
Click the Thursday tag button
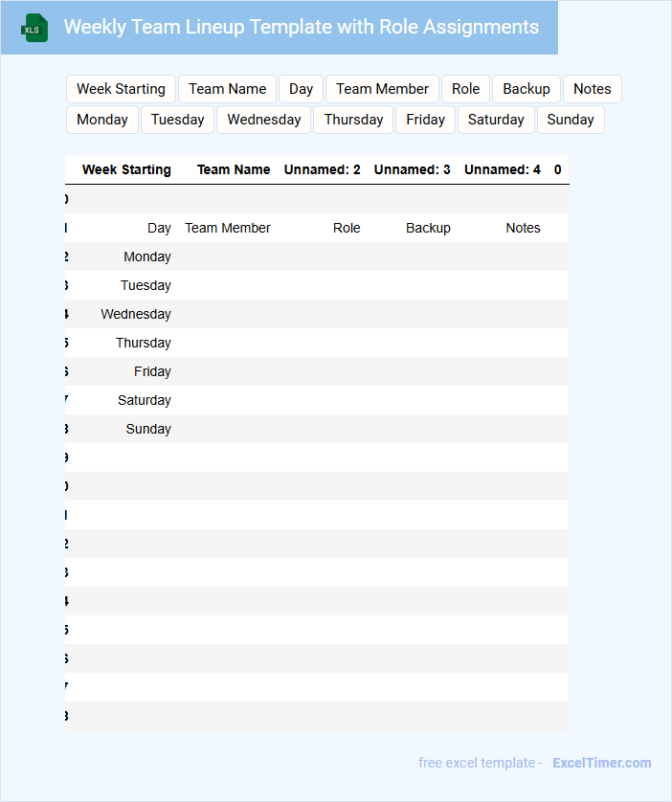[353, 120]
